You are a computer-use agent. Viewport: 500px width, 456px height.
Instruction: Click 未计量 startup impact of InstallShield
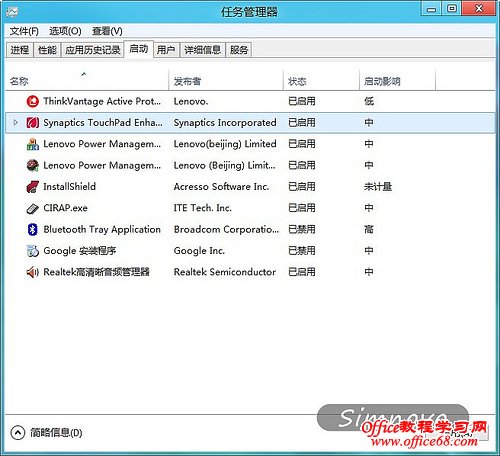coord(378,187)
